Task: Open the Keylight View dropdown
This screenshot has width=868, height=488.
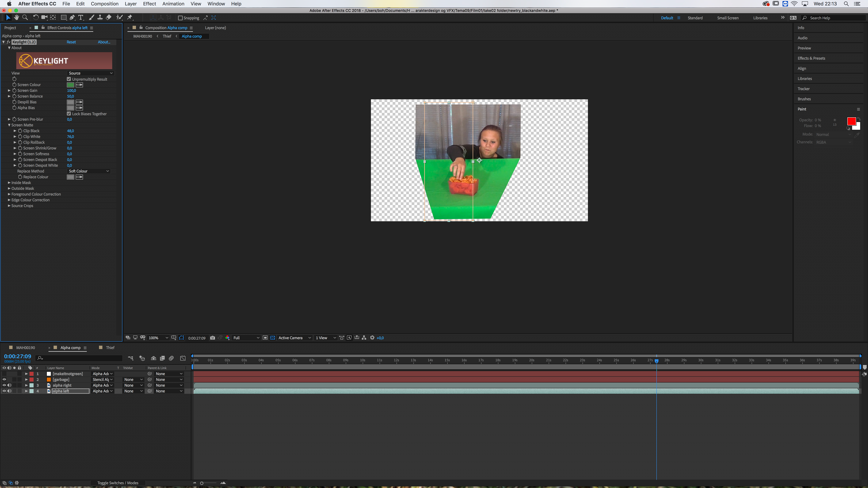Action: tap(90, 73)
